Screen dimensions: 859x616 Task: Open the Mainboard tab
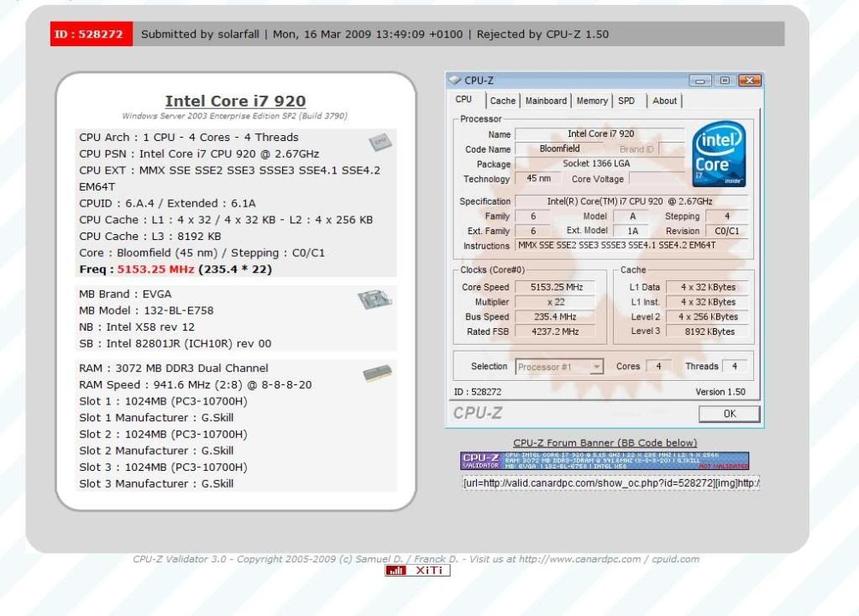[546, 101]
